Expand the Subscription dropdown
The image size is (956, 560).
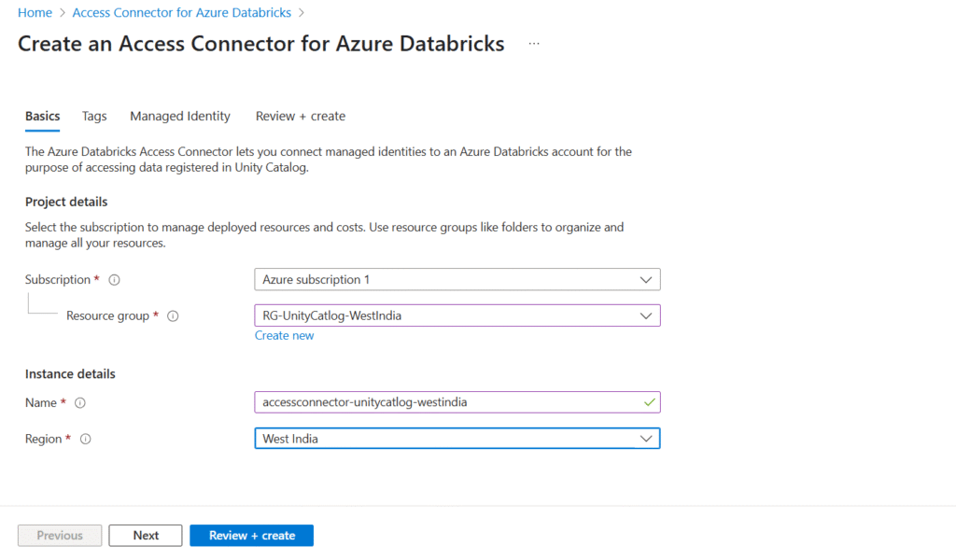coord(457,280)
